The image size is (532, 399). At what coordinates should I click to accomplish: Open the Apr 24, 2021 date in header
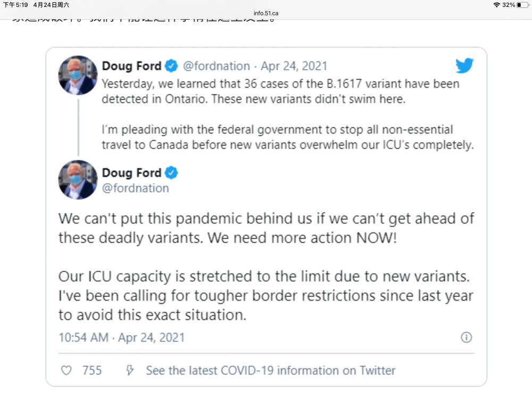(294, 66)
